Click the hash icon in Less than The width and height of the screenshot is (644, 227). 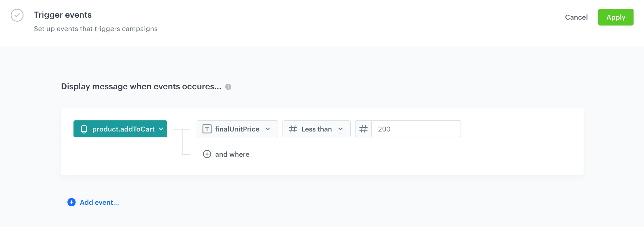(x=293, y=129)
